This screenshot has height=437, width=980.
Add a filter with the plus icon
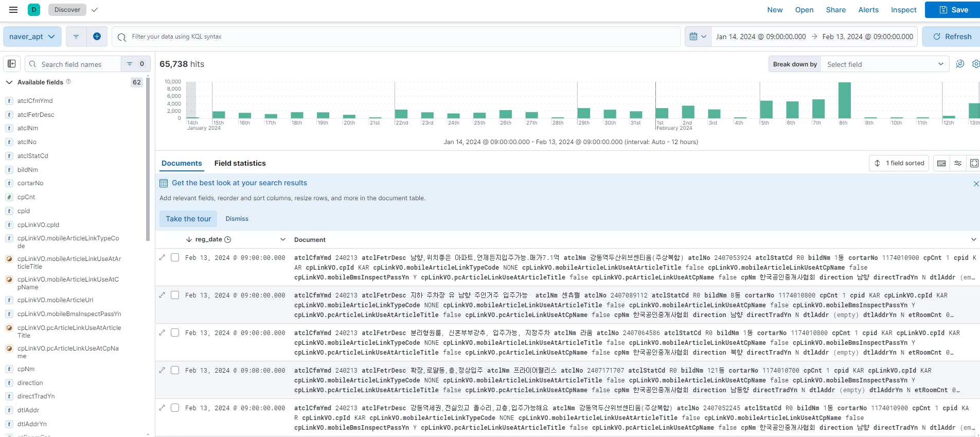[x=97, y=37]
